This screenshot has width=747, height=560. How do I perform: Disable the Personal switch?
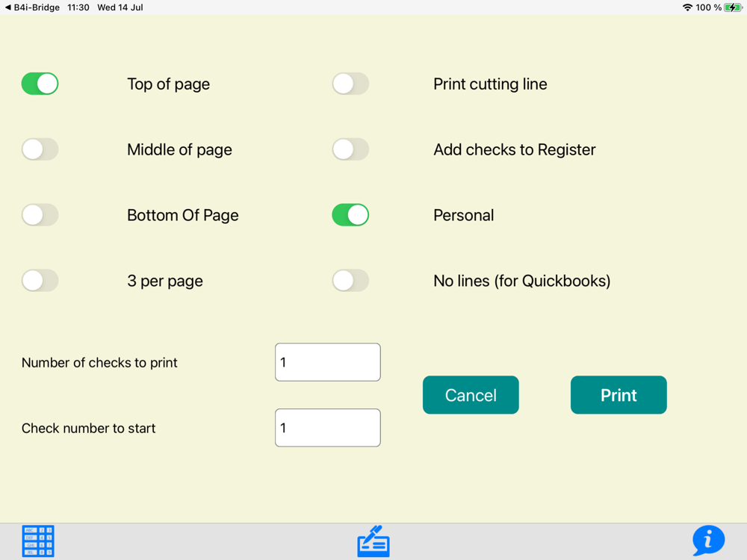coord(350,215)
